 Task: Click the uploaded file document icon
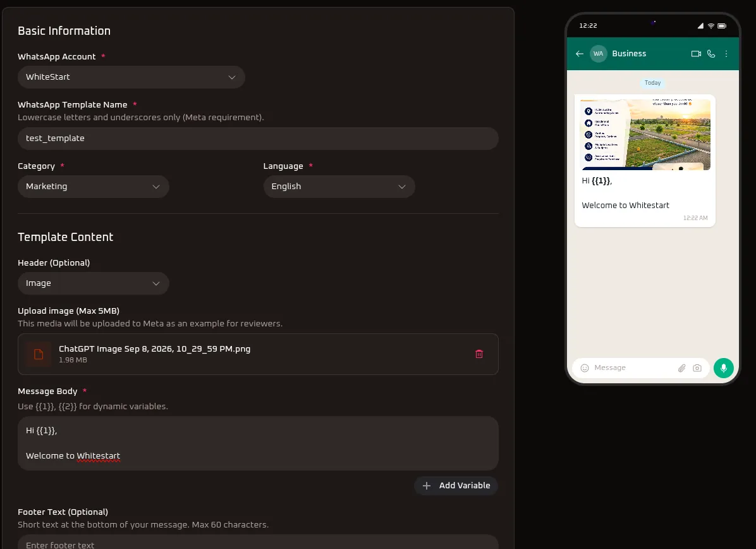coord(39,354)
